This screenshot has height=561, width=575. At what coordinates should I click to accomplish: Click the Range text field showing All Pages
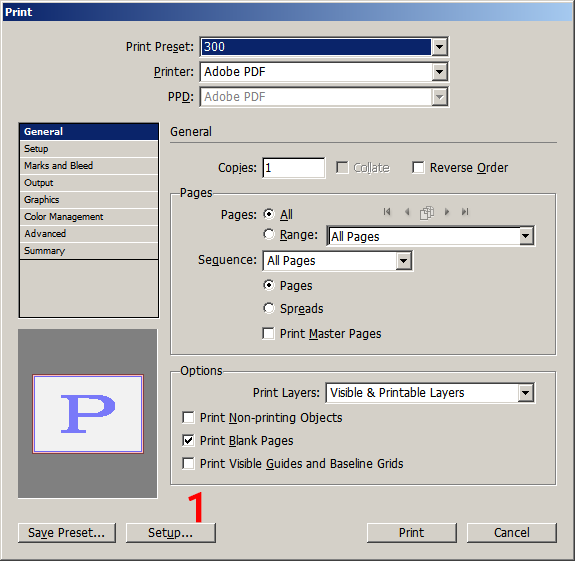pos(424,236)
